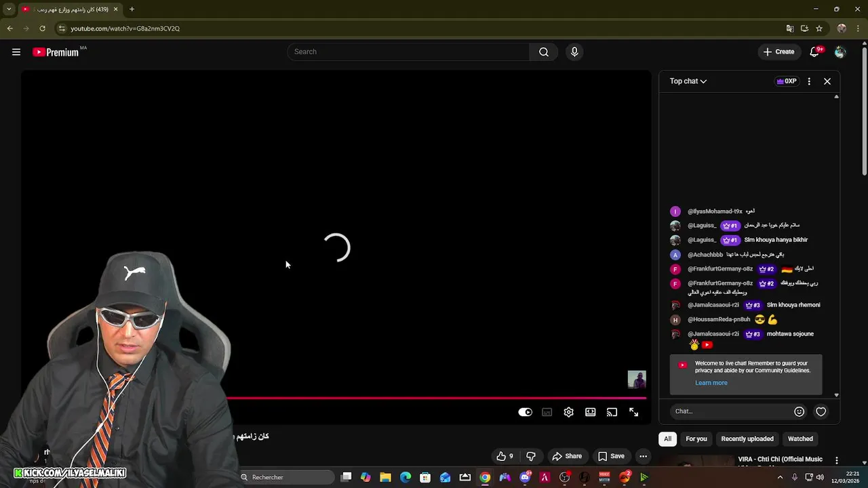Share the video
Screen dimensions: 868x488
tap(567, 456)
